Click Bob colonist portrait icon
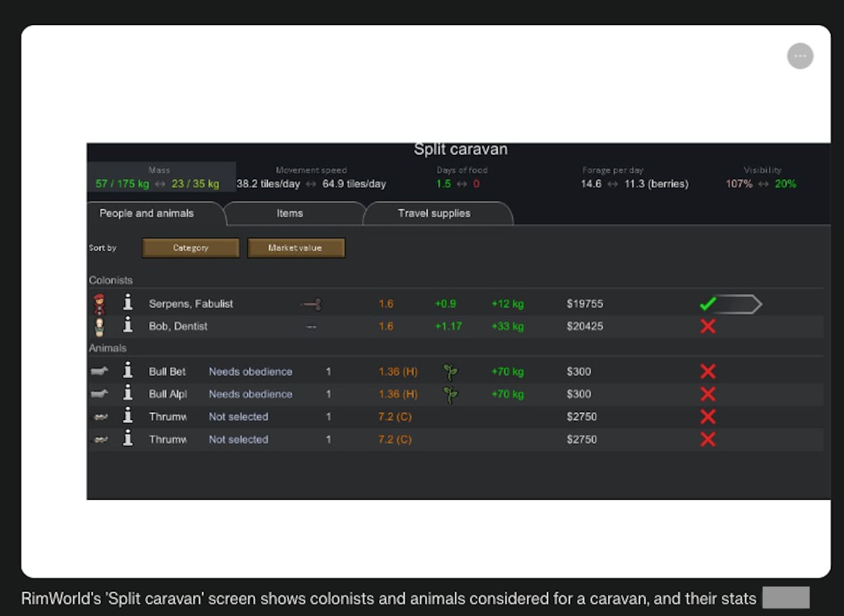The height and width of the screenshot is (616, 844). 100,326
